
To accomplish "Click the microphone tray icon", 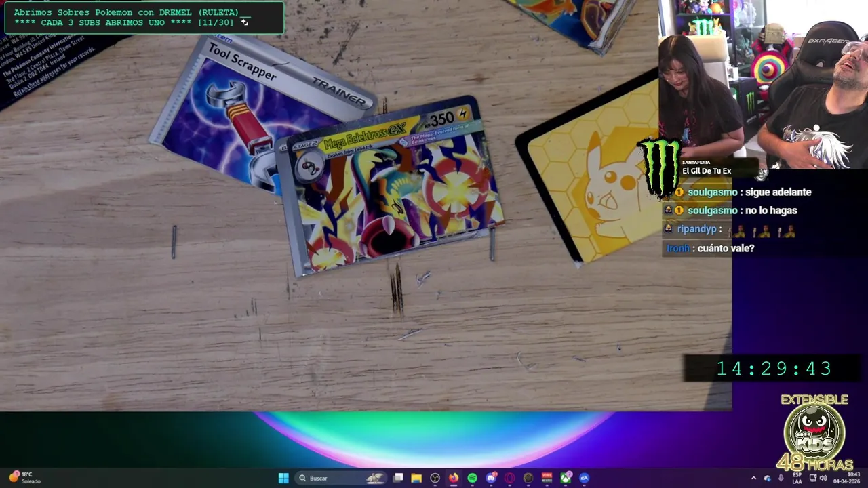I will 781,478.
